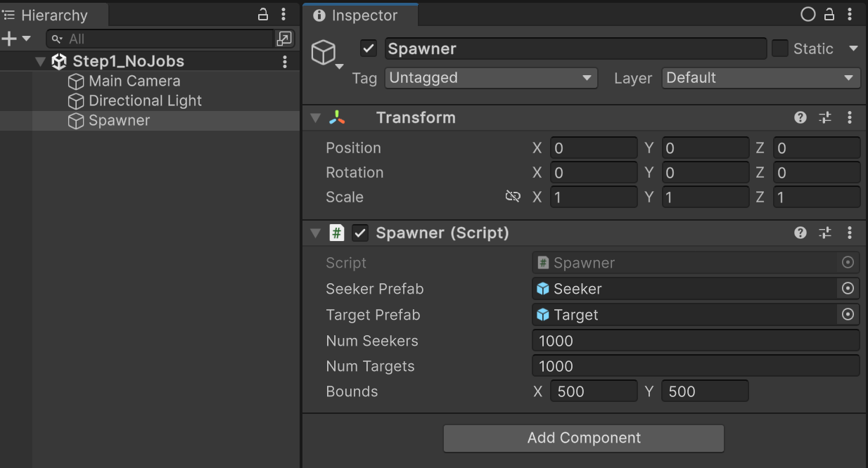This screenshot has height=468, width=868.
Task: Collapse the Step1_NoJobs scene foldout
Action: click(41, 62)
